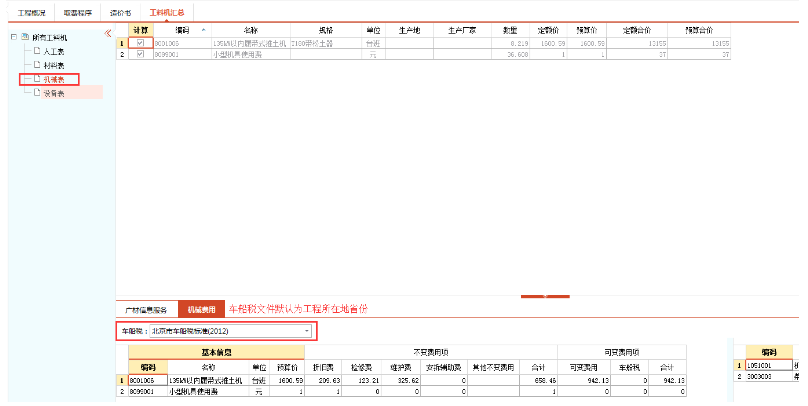This screenshot has width=808, height=406.
Task: Open the 车船税 standard dropdown
Action: pyautogui.click(x=307, y=330)
